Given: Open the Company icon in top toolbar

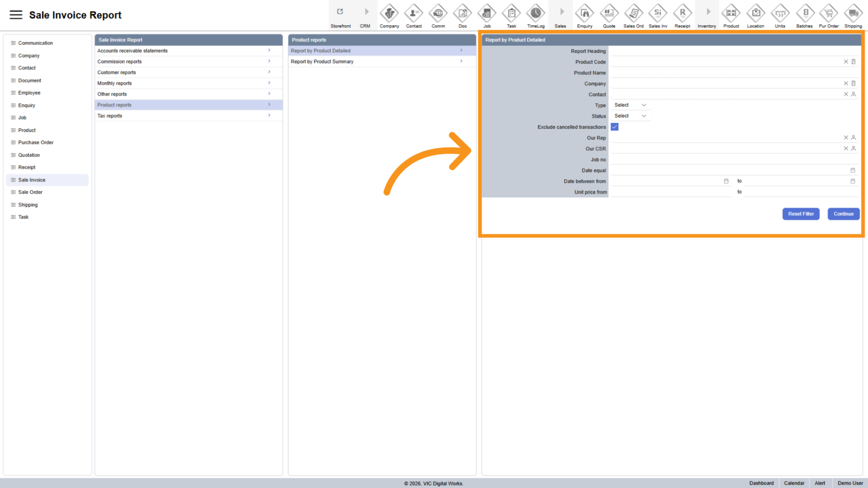Looking at the screenshot, I should point(389,13).
